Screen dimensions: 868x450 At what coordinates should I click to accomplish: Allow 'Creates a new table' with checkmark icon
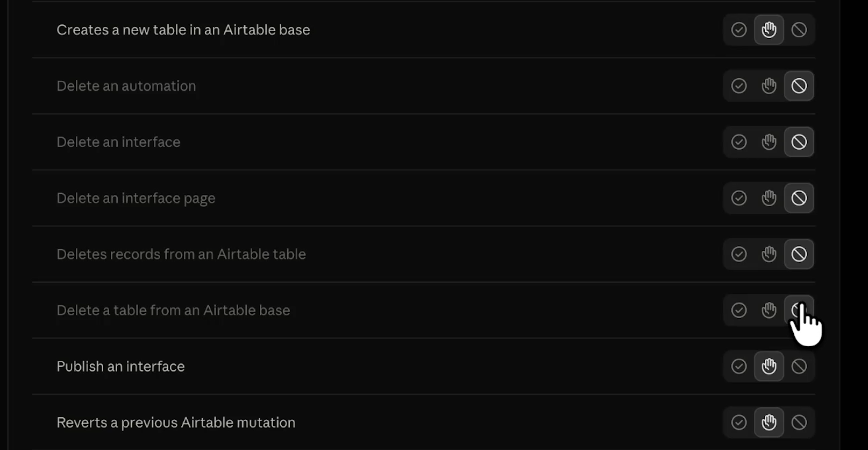tap(739, 30)
